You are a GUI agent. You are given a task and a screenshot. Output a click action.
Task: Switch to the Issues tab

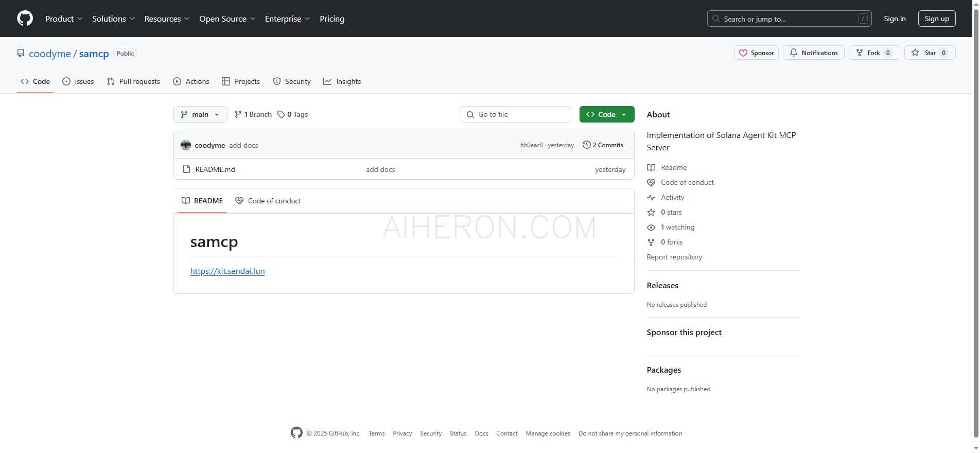click(x=78, y=81)
